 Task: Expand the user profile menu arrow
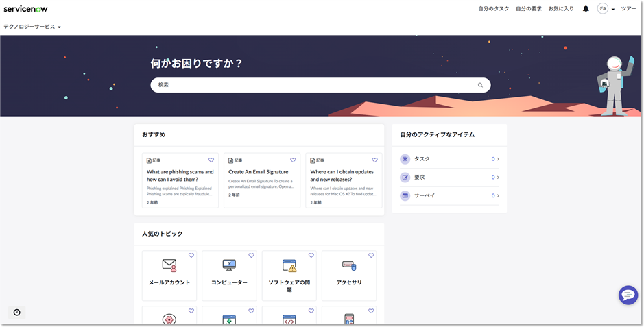(x=613, y=9)
